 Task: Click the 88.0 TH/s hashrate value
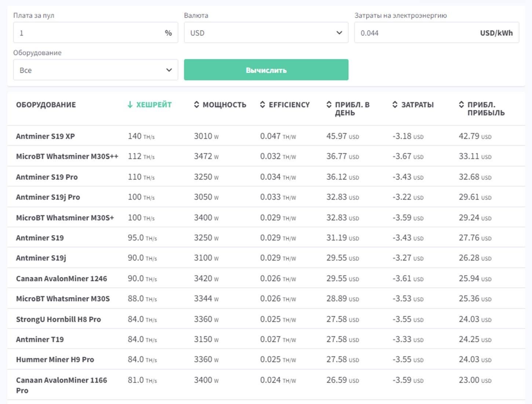pos(142,299)
